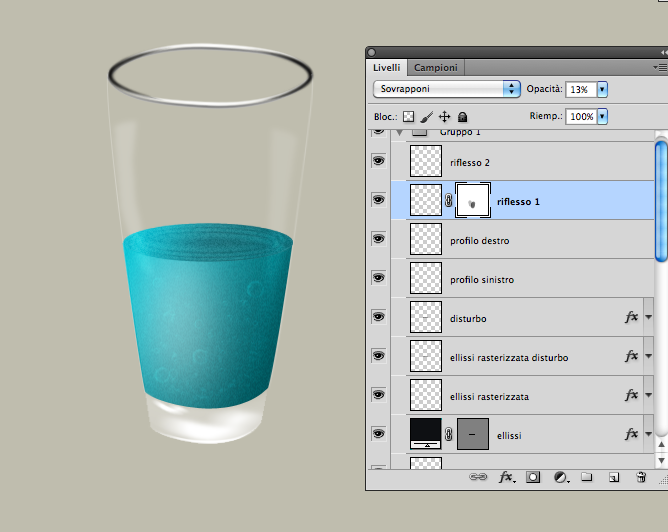Expand effects arrow on ellissi rasterizzata disturbo
The height and width of the screenshot is (532, 668).
[648, 356]
